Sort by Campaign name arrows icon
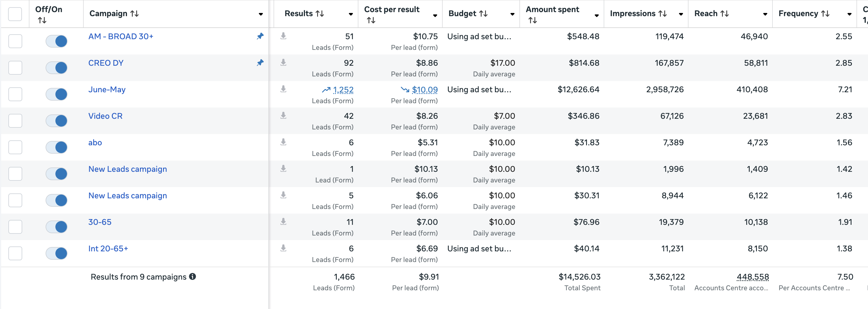The image size is (868, 309). [x=135, y=14]
